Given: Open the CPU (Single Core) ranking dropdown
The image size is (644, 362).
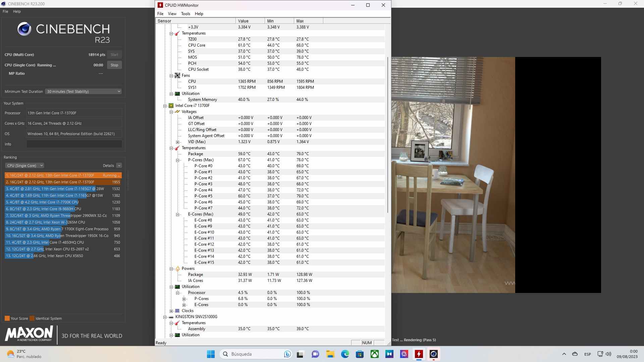Looking at the screenshot, I should click(24, 166).
